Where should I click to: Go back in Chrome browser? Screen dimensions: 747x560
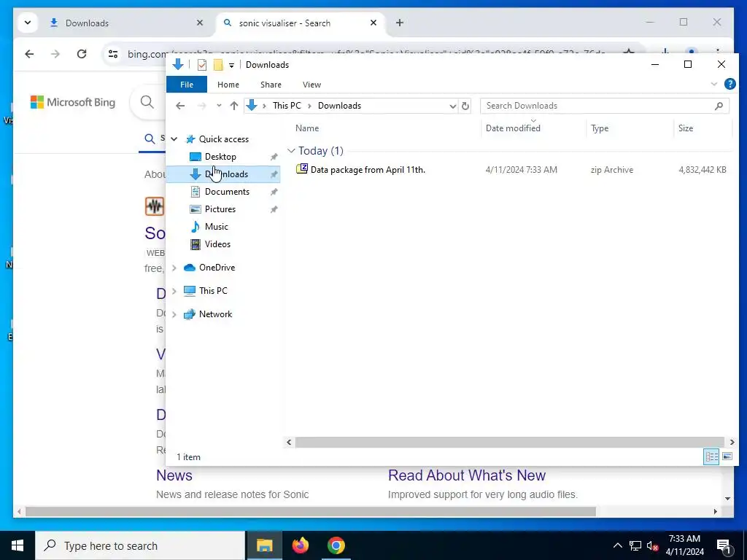[x=29, y=54]
